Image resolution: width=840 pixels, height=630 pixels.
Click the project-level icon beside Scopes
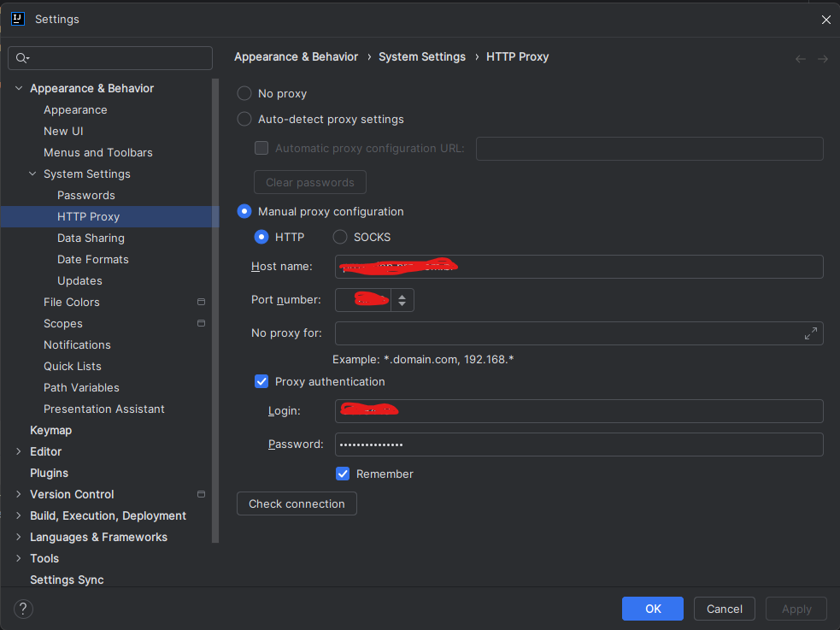pyautogui.click(x=202, y=323)
